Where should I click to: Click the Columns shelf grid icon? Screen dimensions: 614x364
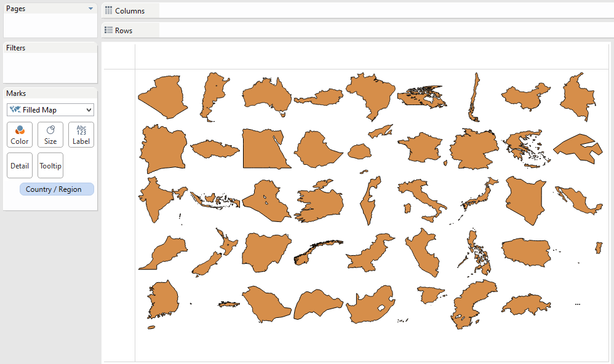[x=108, y=10]
